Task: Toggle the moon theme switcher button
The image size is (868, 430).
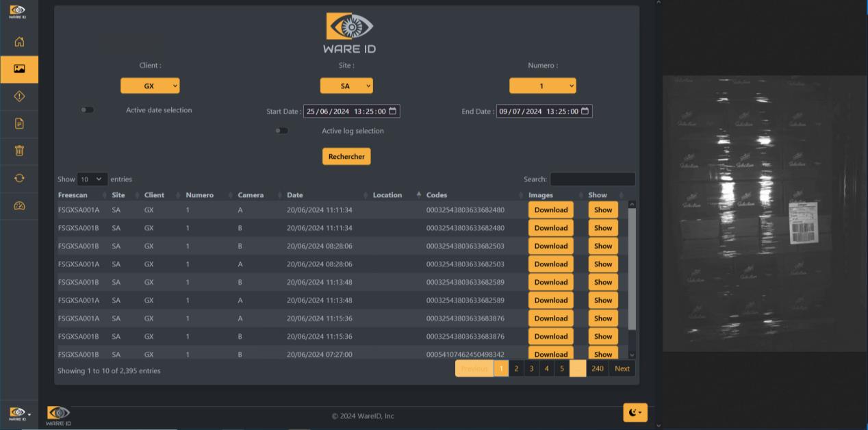Action: (635, 412)
